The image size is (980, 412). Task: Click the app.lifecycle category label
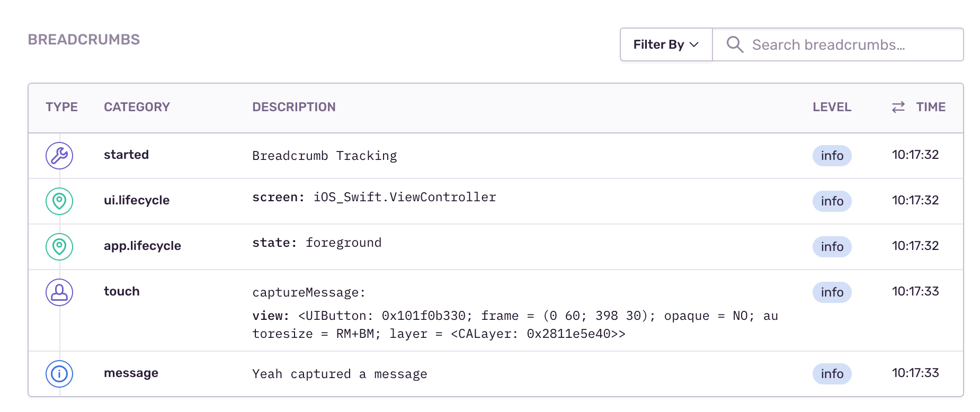142,246
